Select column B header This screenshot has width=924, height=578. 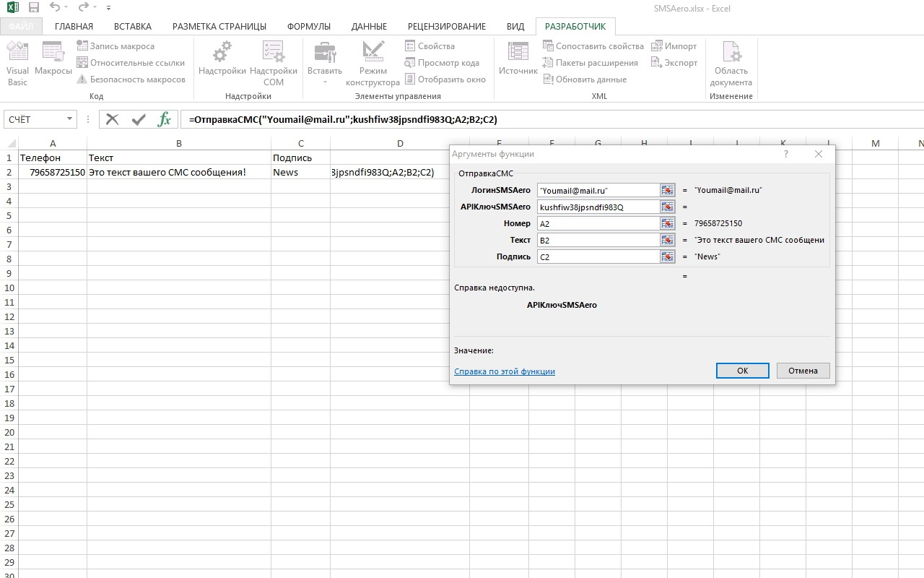179,143
